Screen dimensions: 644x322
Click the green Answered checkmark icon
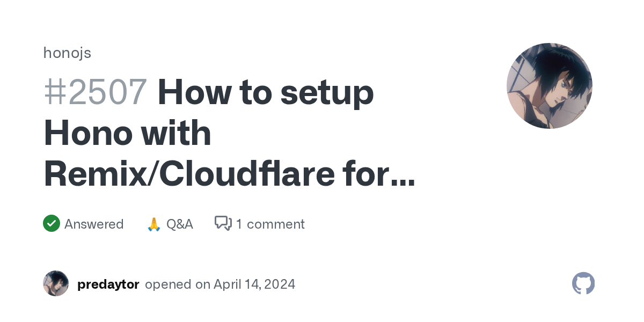pos(52,223)
